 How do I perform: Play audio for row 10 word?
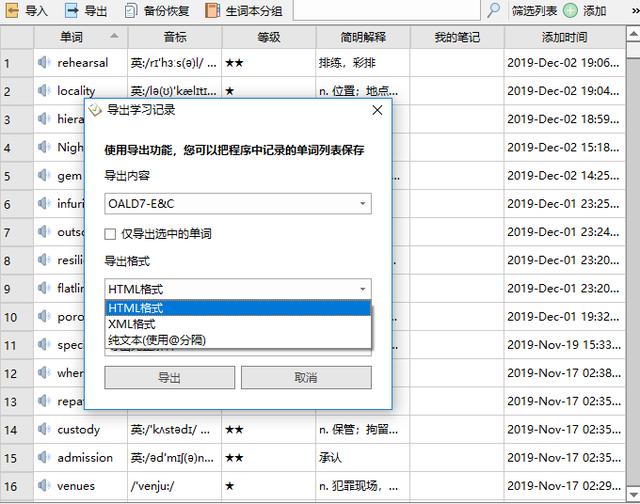(43, 316)
